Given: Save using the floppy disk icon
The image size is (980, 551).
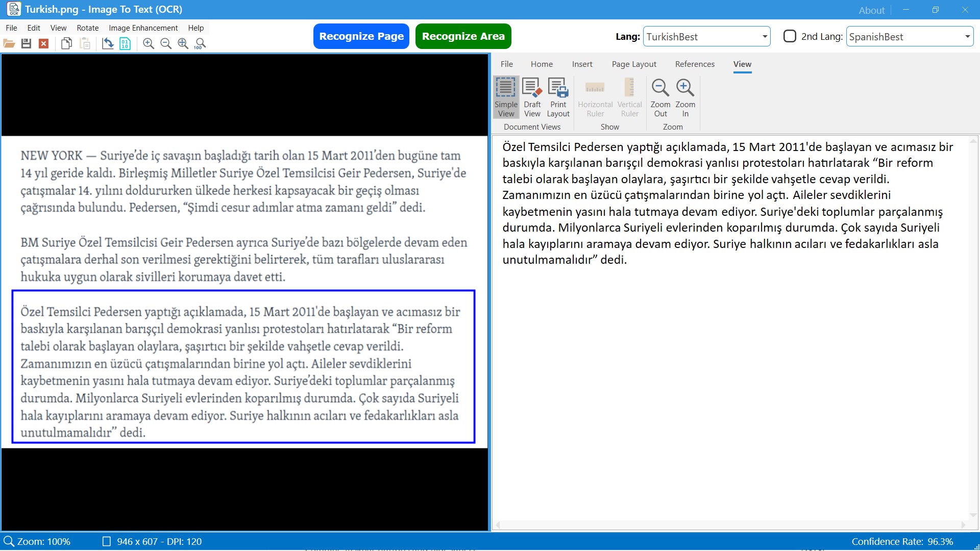Looking at the screenshot, I should [27, 44].
